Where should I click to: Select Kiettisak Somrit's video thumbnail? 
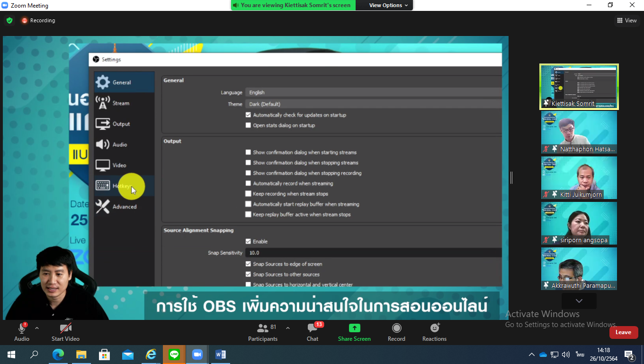[x=579, y=87]
